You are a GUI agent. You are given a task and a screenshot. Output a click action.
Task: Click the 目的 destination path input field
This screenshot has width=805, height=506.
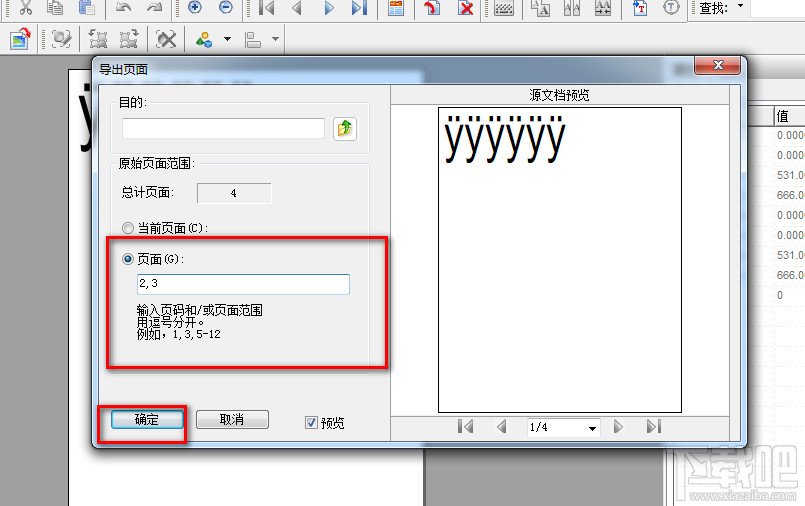223,128
